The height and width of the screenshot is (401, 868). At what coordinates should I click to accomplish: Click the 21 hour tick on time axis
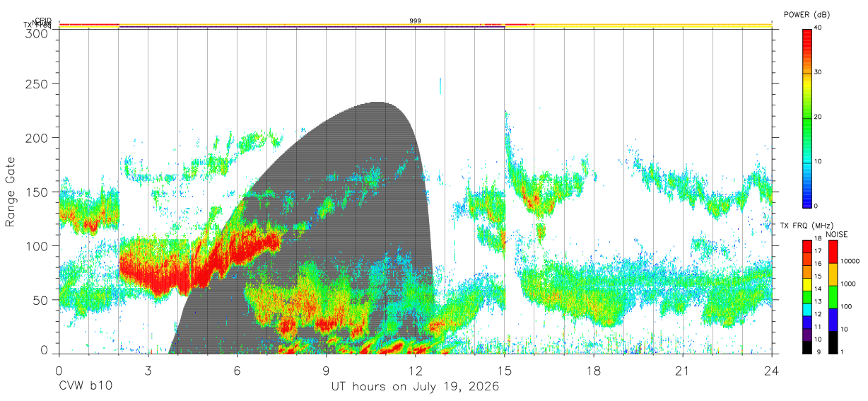682,371
